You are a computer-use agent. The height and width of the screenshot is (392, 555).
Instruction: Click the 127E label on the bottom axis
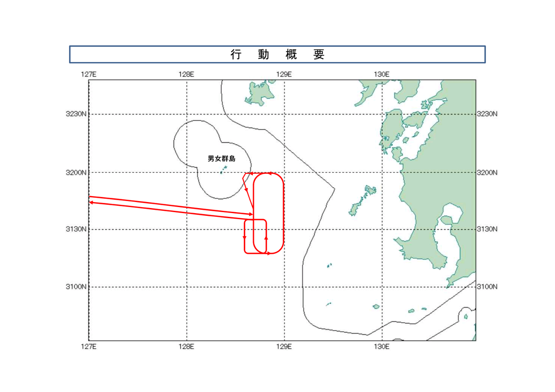click(x=89, y=346)
